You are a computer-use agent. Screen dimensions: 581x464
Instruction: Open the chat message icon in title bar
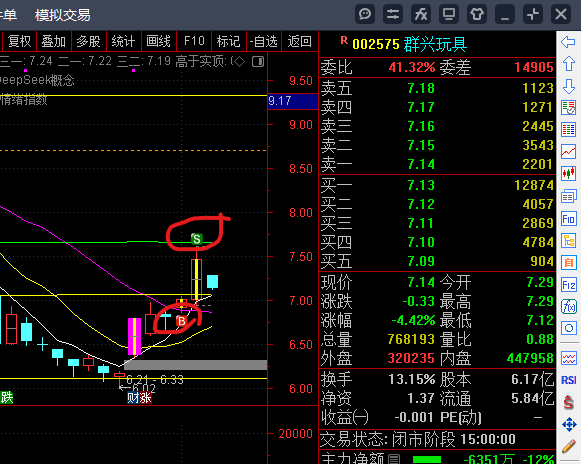click(365, 15)
